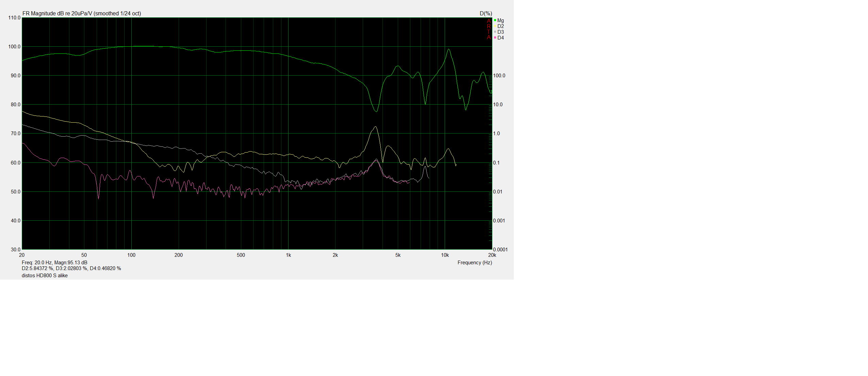The image size is (868, 376).
Task: Click the D(%) axis heading
Action: [x=486, y=14]
